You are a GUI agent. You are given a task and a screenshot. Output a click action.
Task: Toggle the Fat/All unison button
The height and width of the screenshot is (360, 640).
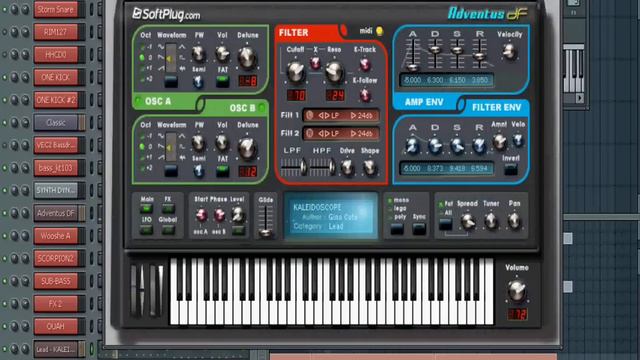pos(445,224)
